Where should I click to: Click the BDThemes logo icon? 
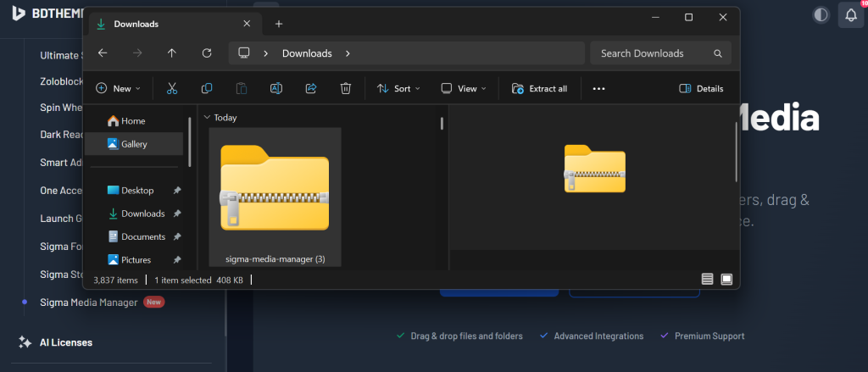point(19,14)
